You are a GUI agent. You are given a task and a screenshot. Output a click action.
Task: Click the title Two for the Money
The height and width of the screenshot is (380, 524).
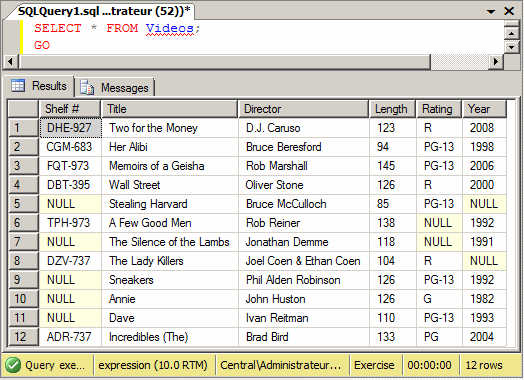(x=153, y=128)
